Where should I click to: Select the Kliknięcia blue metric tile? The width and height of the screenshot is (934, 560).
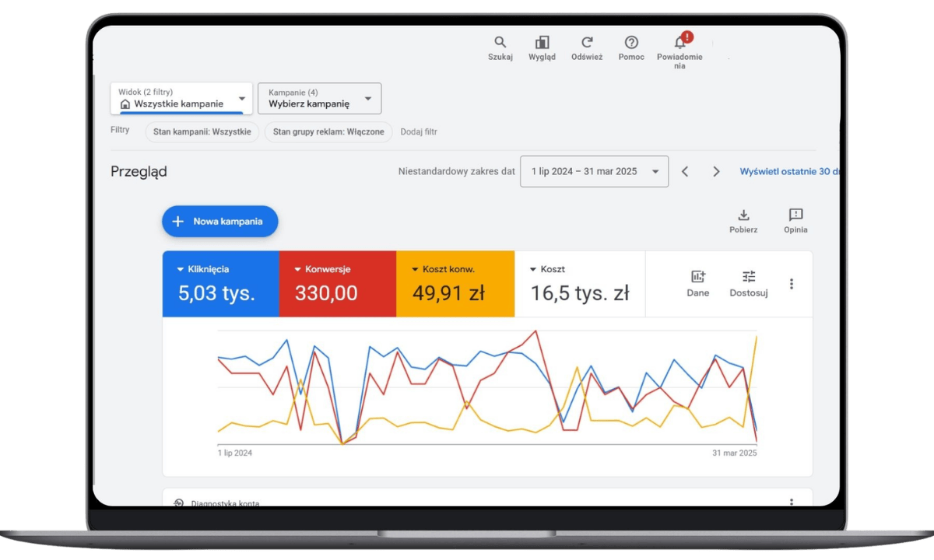click(220, 284)
